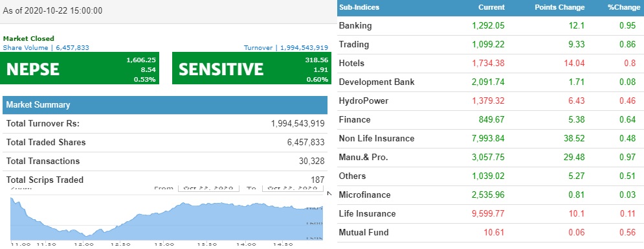Screen dimensions: 644x249
Task: Click Non Life Insurance value 7,993.84
Action: tap(488, 138)
